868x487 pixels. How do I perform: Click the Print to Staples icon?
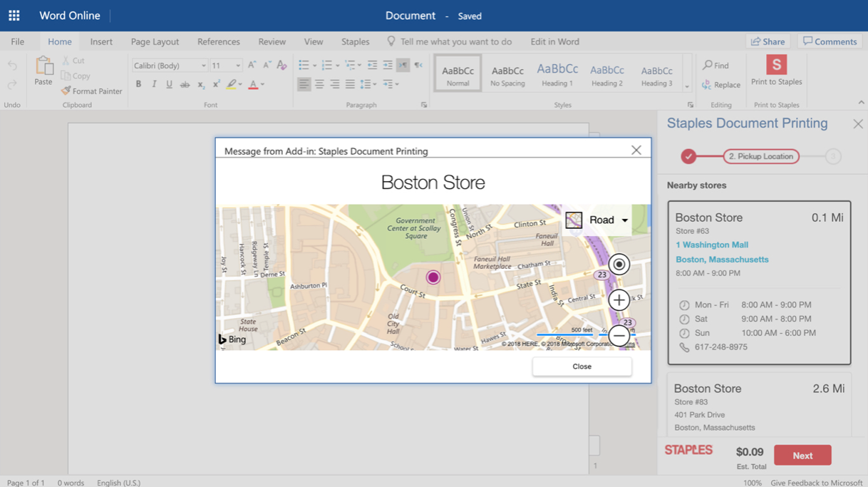tap(776, 65)
